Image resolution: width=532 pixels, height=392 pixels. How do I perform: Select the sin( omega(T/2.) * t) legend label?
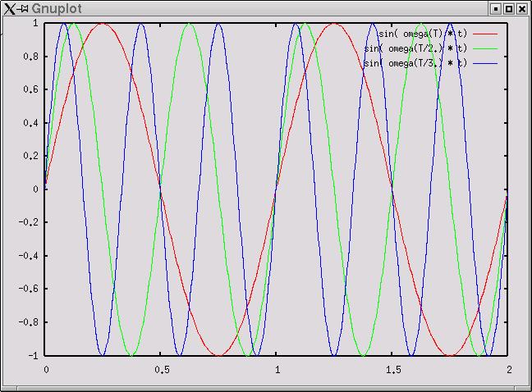415,48
